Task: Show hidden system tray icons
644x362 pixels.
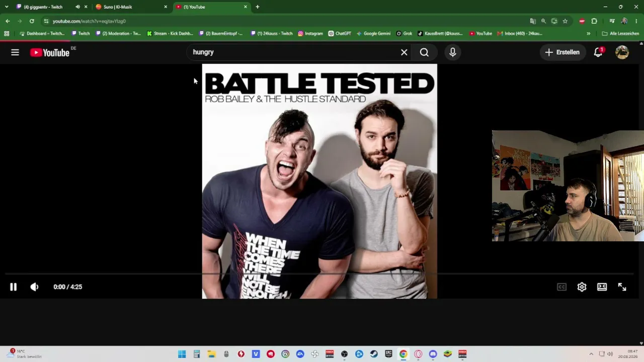Action: point(591,354)
